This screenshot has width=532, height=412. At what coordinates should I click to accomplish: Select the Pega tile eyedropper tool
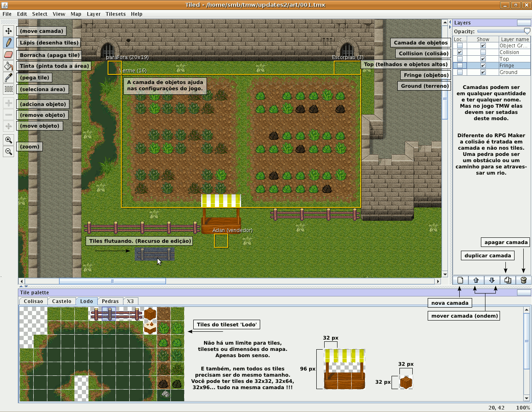click(9, 77)
